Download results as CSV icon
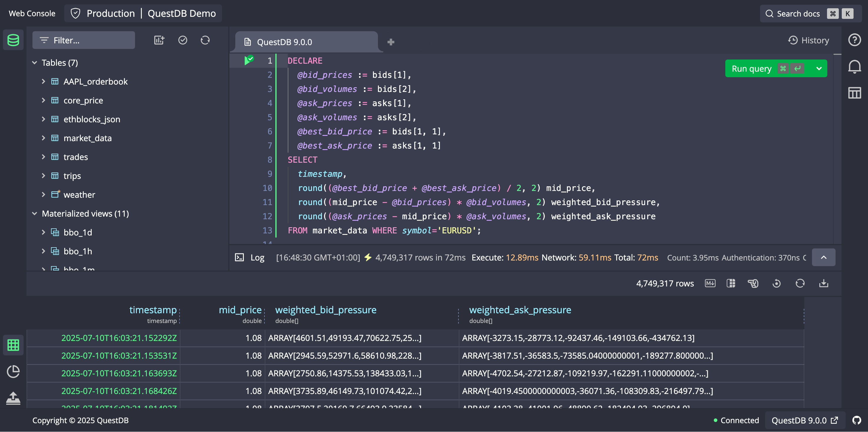This screenshot has width=868, height=432. 823,283
